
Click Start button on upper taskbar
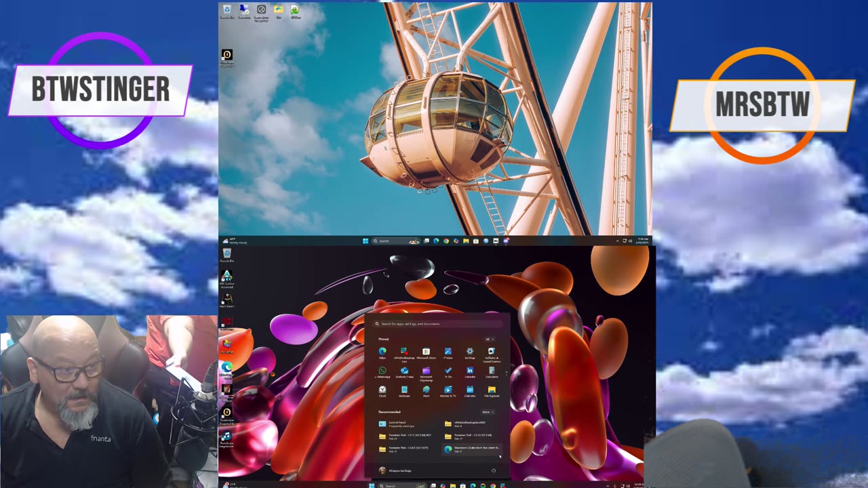tap(365, 241)
